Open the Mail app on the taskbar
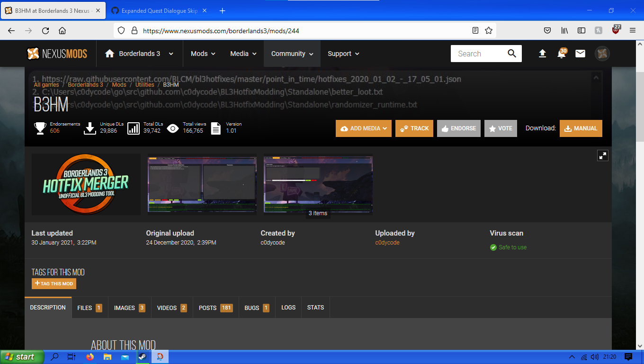This screenshot has height=364, width=644. [x=125, y=357]
